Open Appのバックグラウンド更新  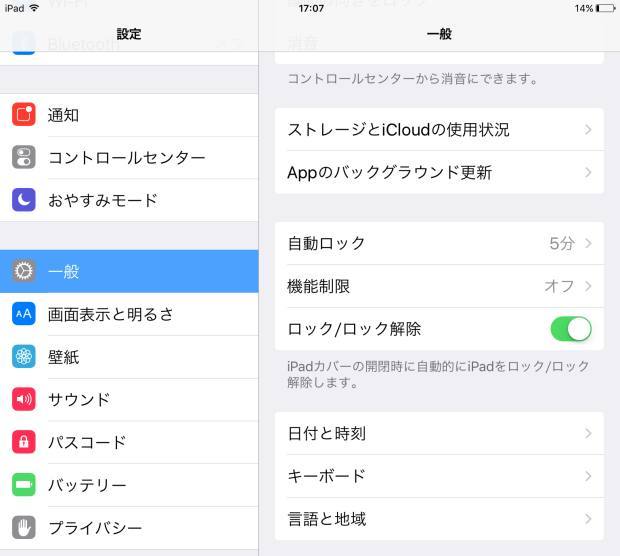pyautogui.click(x=438, y=173)
